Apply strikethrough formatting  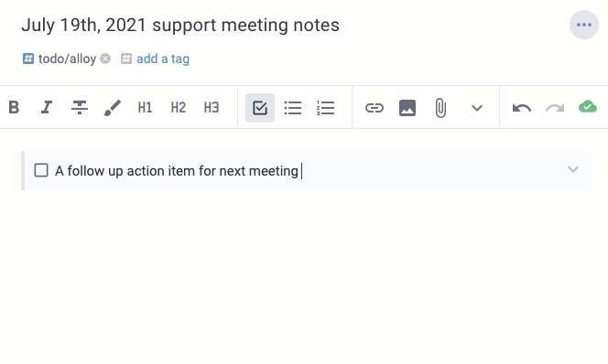pyautogui.click(x=80, y=107)
